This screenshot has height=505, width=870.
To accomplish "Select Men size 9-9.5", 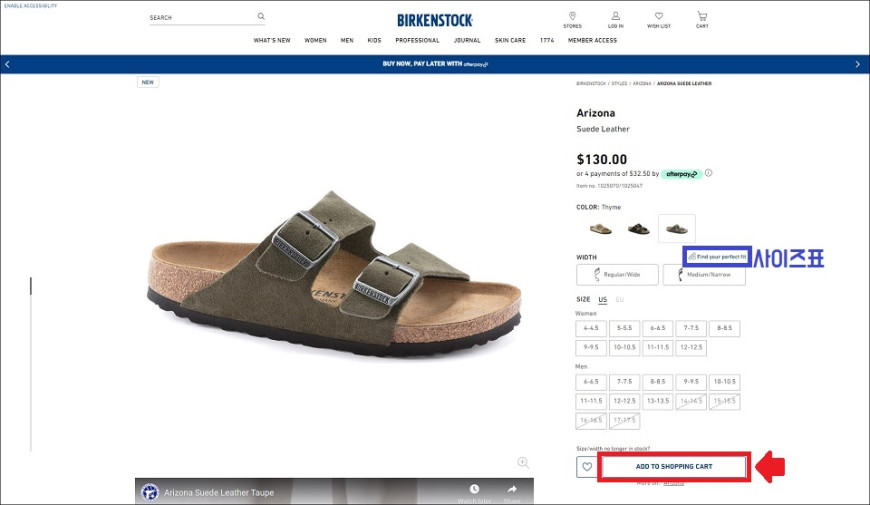I will [691, 382].
